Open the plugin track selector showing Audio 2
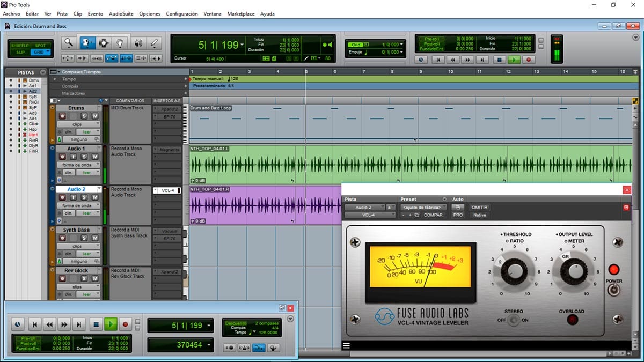 365,207
